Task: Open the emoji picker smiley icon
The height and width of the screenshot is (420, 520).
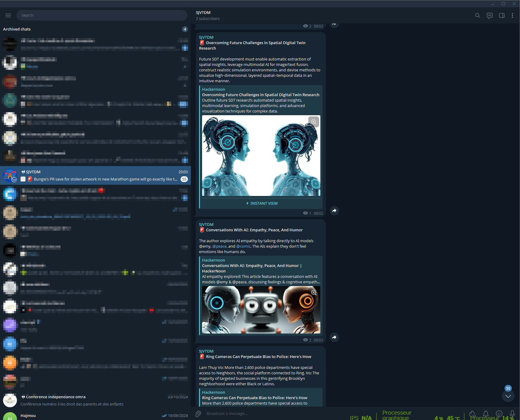Action: coord(499,413)
